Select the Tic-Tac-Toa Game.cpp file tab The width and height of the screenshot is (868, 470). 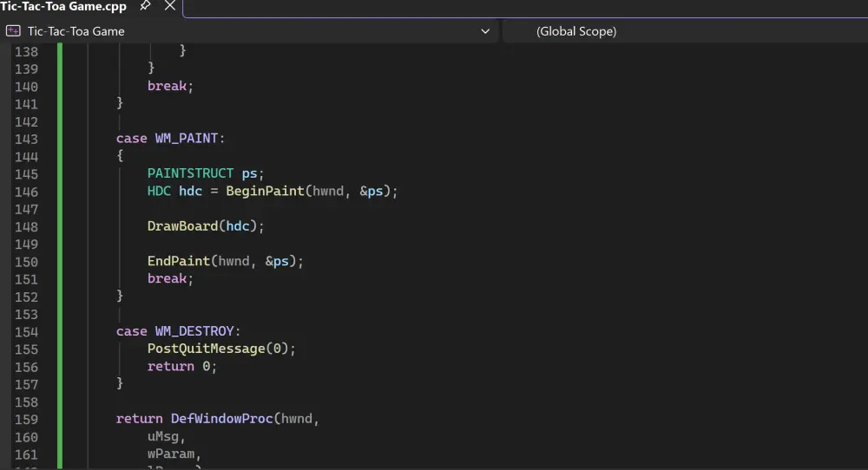click(63, 7)
